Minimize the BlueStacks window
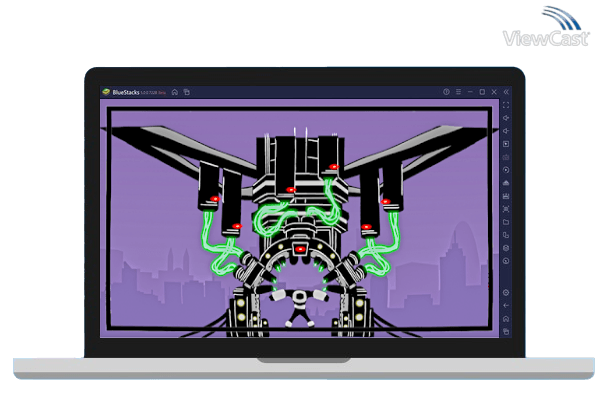 coord(470,92)
